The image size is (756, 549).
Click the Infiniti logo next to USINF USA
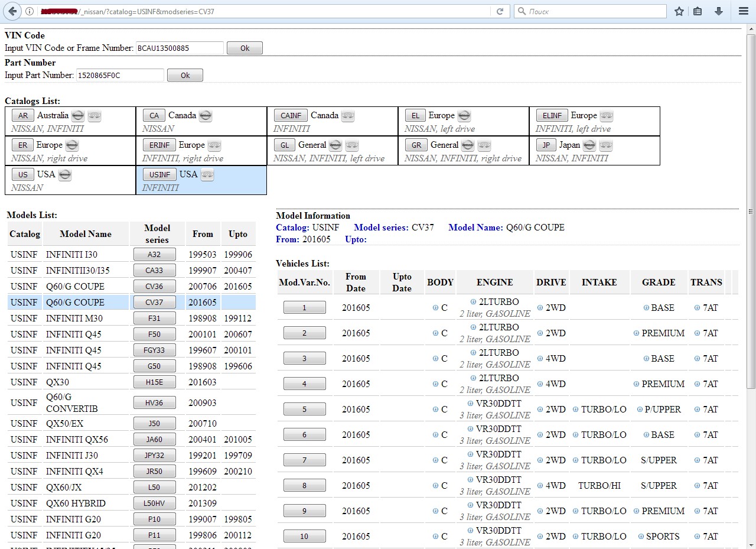tap(207, 175)
